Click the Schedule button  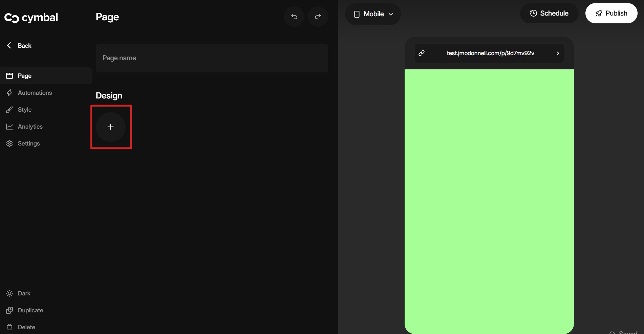[x=549, y=13]
